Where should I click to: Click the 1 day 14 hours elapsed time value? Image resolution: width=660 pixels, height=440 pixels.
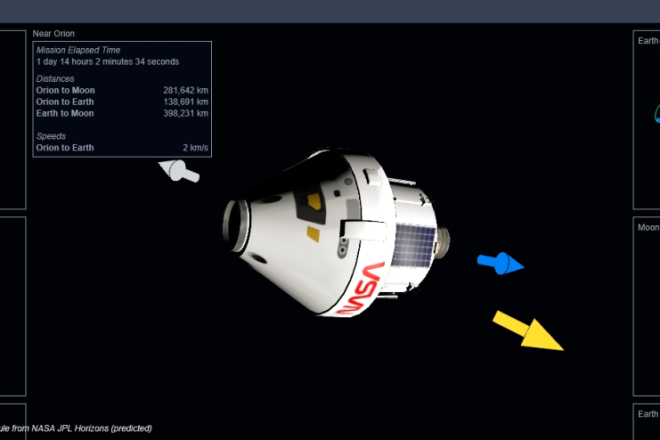[x=108, y=61]
